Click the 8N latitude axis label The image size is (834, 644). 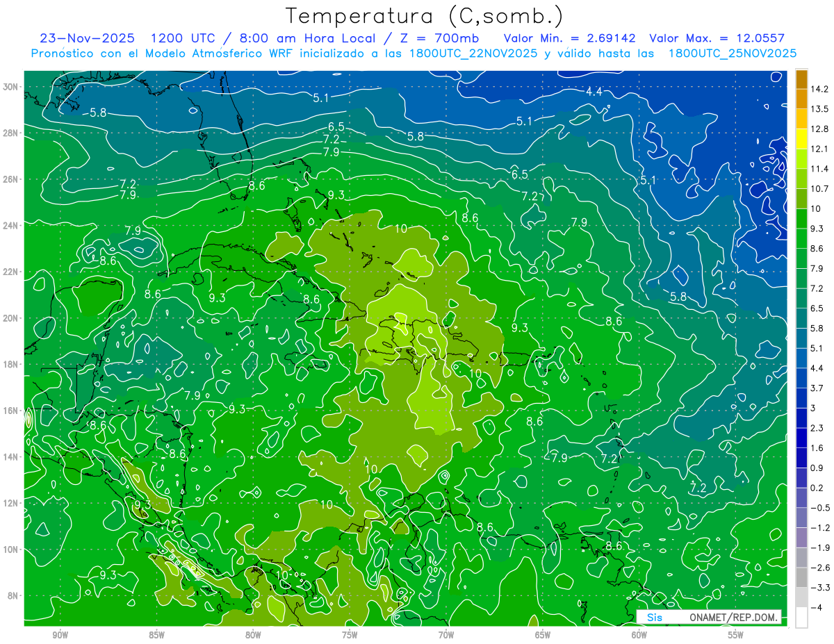13,595
